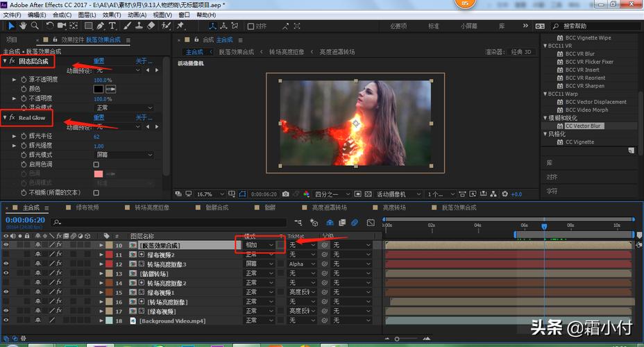The height and width of the screenshot is (347, 644).
Task: Hide layer 15 绿布视频1 eye icon
Action: (6, 292)
